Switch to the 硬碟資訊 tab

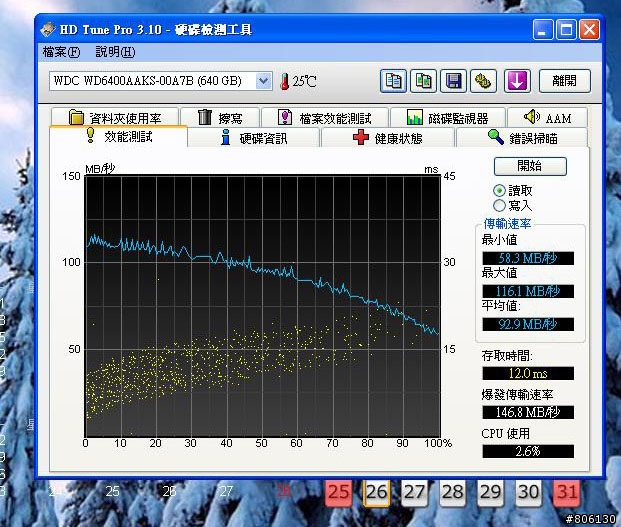(253, 138)
